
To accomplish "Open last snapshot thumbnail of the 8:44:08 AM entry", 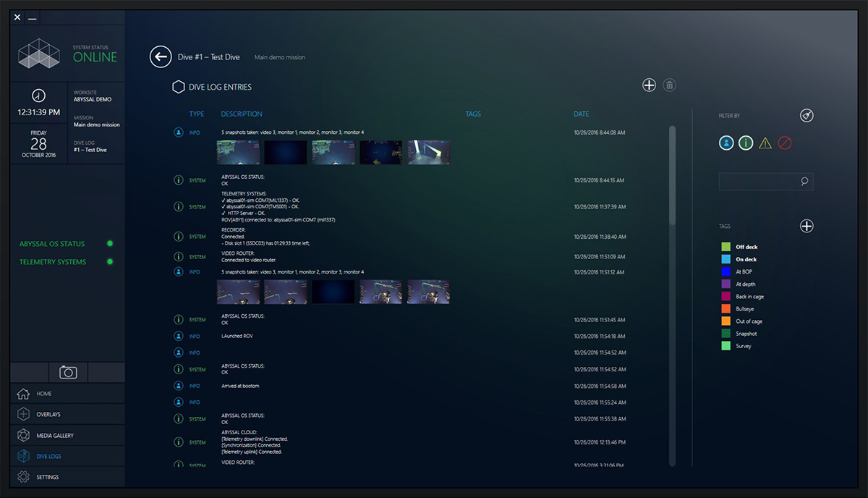I will click(x=429, y=153).
